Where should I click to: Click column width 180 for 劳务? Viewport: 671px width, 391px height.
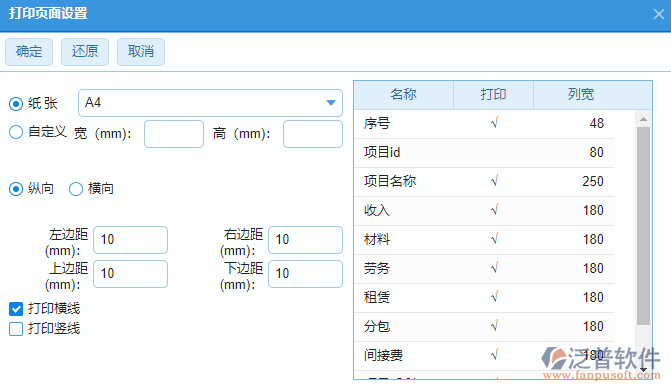pos(593,269)
